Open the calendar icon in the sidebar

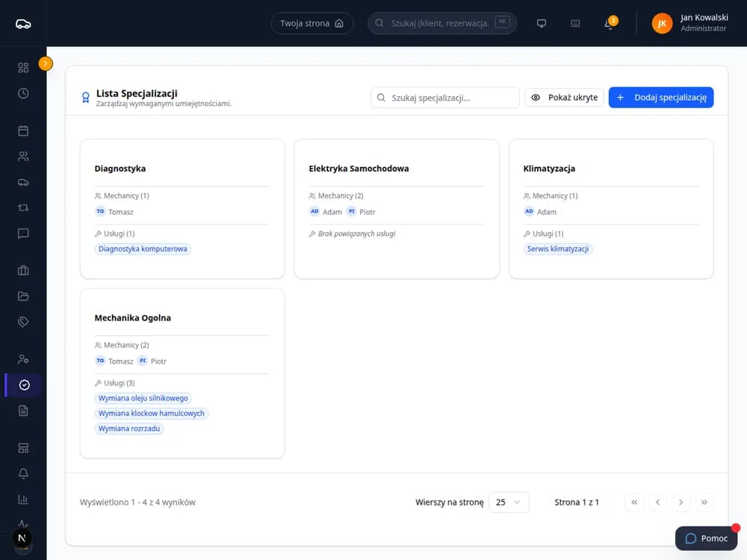click(23, 131)
